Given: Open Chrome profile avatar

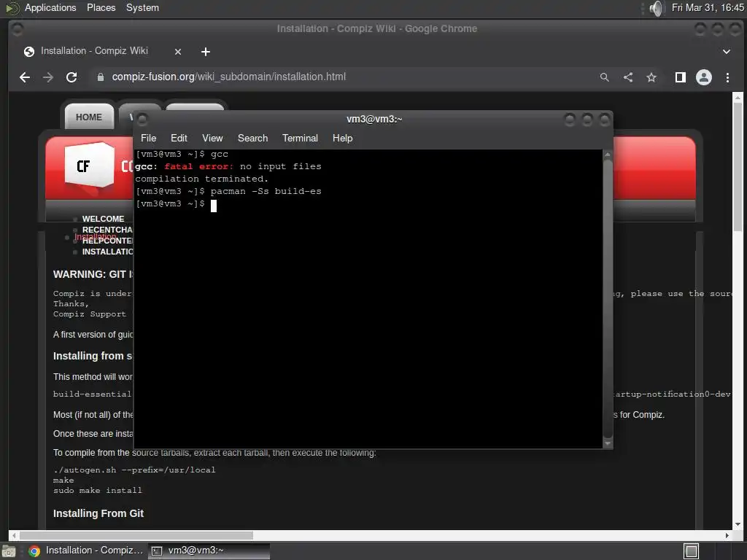Looking at the screenshot, I should [x=704, y=77].
